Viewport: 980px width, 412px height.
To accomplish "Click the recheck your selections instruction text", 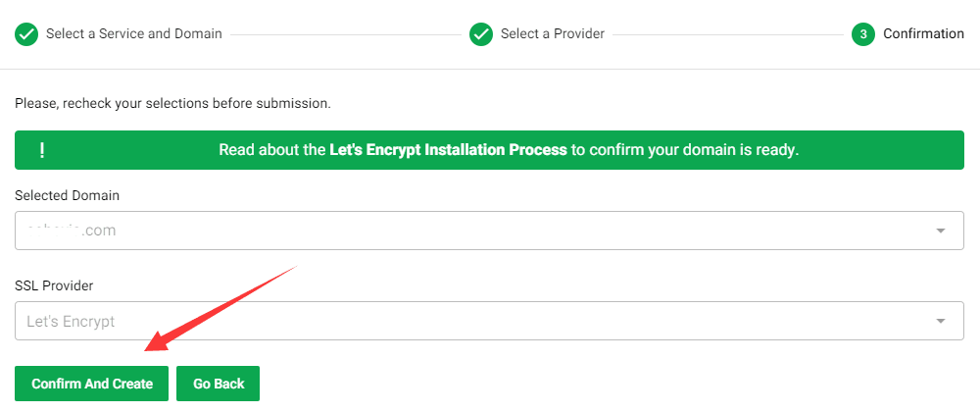I will (x=172, y=103).
